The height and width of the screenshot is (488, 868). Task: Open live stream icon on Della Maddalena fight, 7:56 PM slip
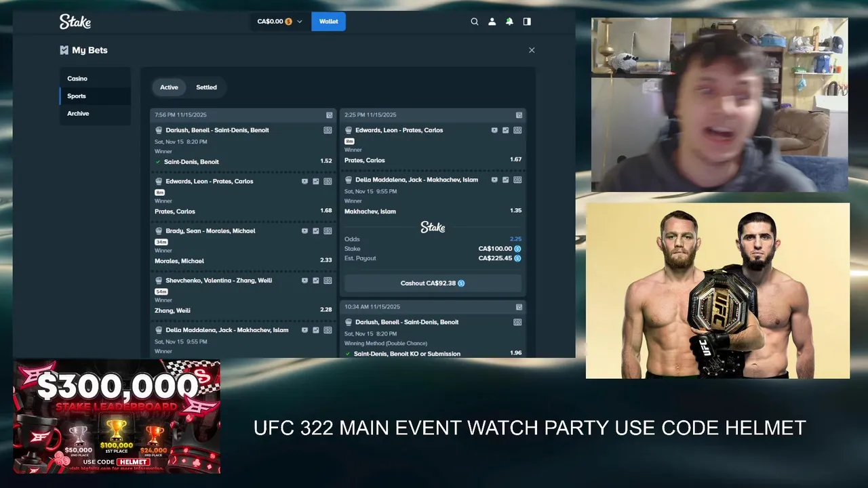click(x=304, y=330)
